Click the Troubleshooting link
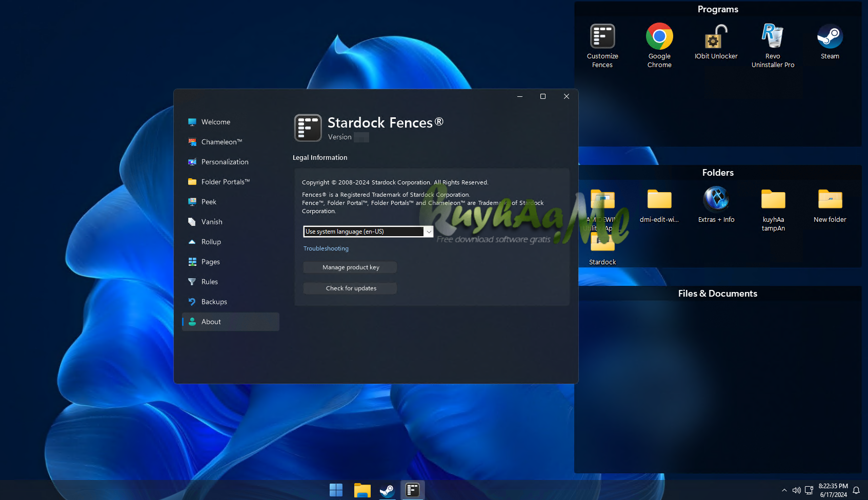The image size is (868, 500). point(326,248)
